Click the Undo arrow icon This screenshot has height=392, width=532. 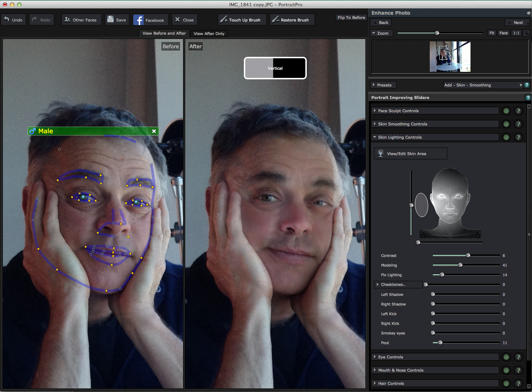pos(6,19)
